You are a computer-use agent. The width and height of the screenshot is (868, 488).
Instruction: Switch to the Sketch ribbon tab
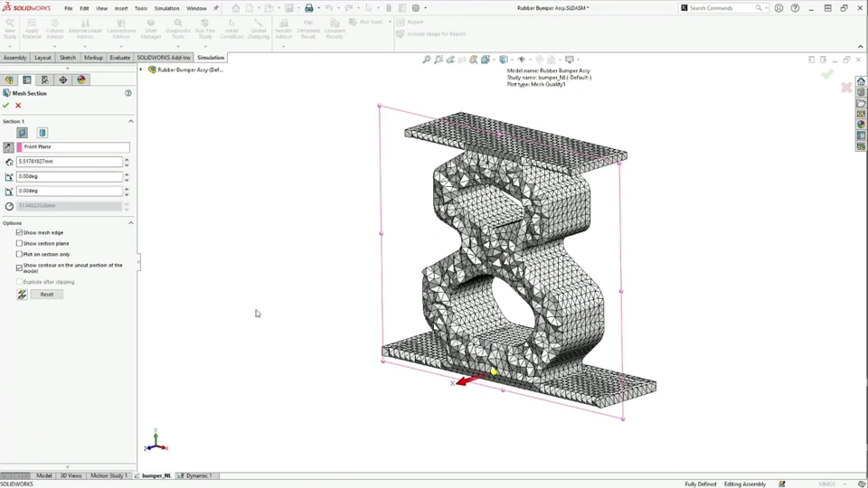68,58
